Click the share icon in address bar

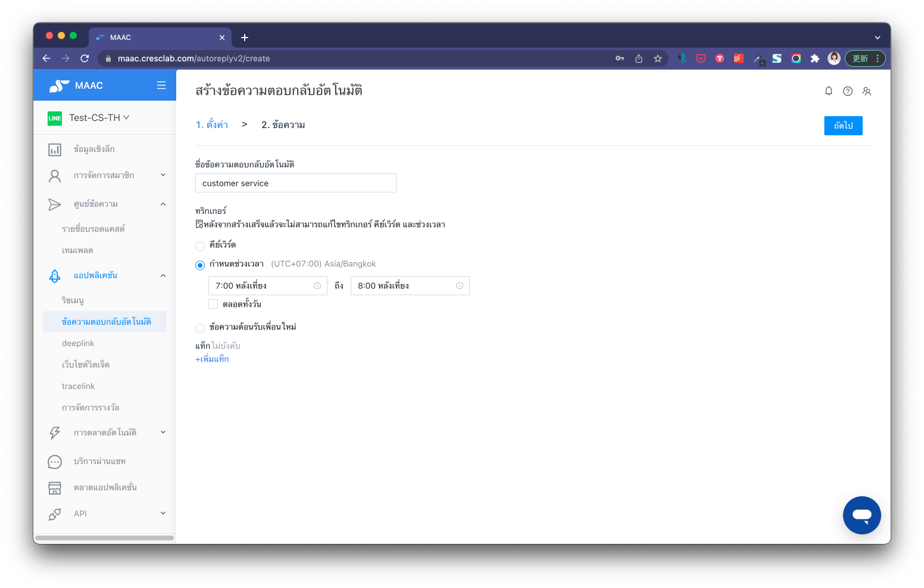(x=639, y=58)
